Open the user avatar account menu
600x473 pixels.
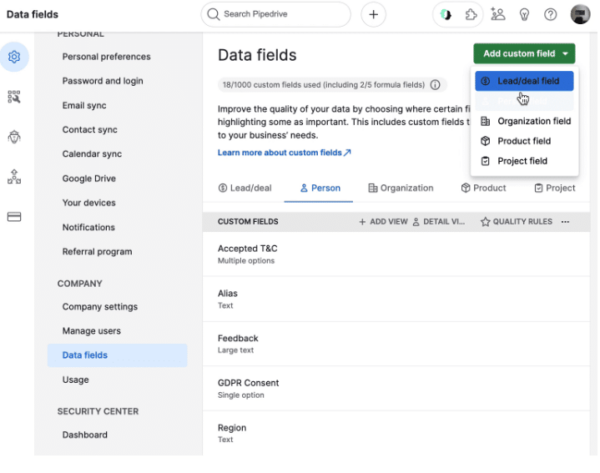click(580, 14)
